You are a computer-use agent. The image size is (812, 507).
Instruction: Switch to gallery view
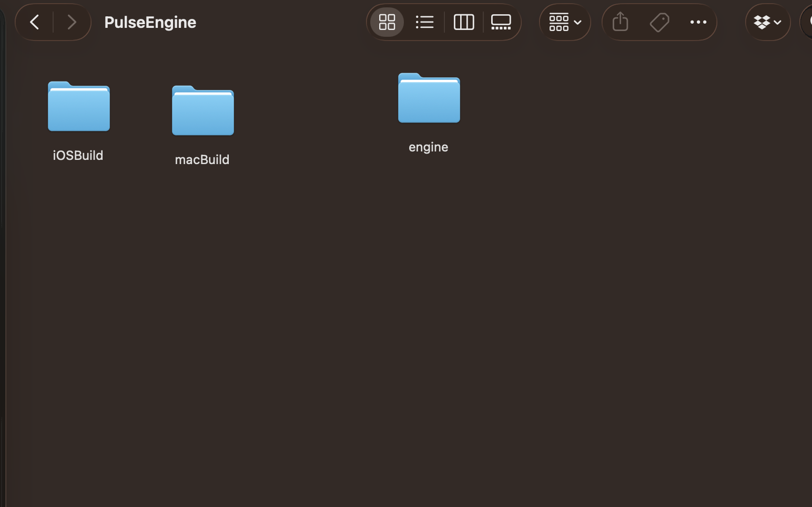501,22
